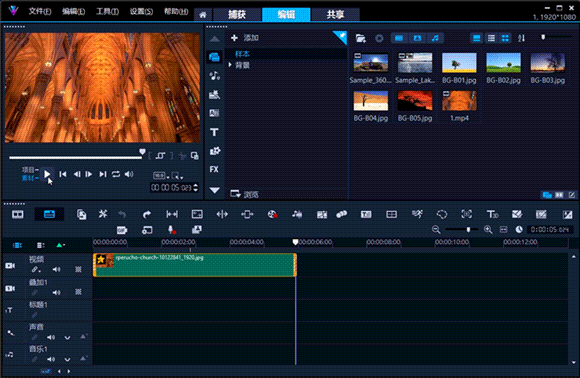Click the preview scrubber playhead handle
The width and height of the screenshot is (580, 378).
point(142,152)
